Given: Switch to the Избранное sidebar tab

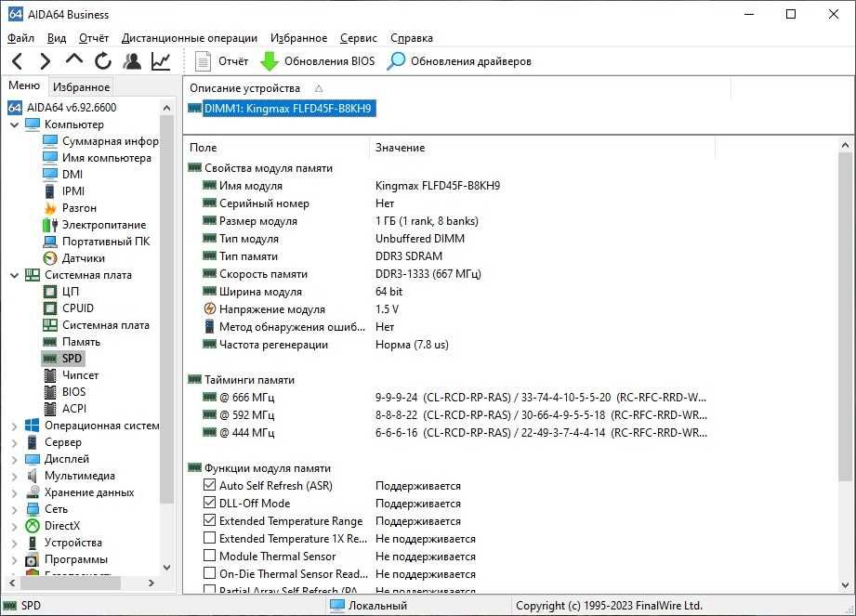Looking at the screenshot, I should tap(82, 86).
